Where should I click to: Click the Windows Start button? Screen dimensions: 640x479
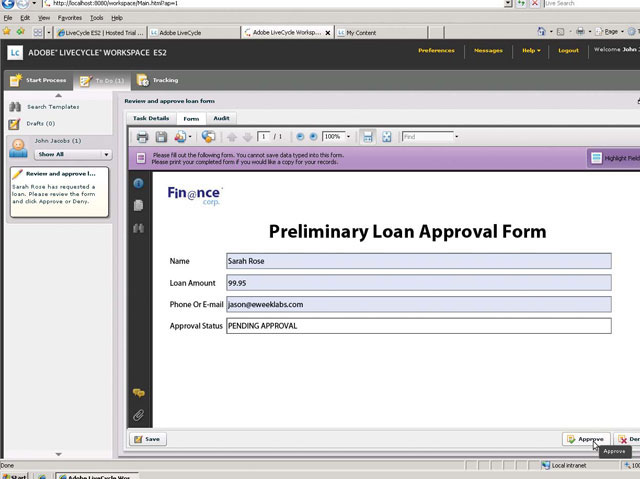click(15, 476)
